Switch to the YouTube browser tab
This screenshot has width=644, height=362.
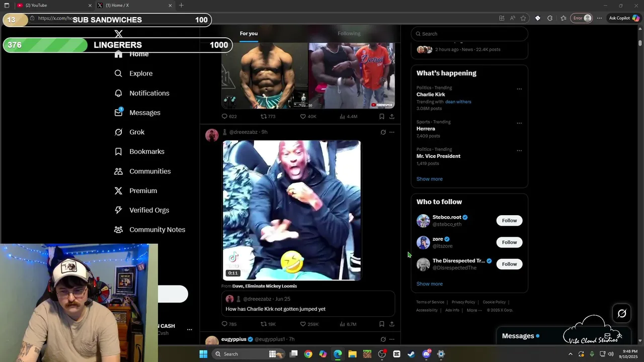tap(54, 6)
